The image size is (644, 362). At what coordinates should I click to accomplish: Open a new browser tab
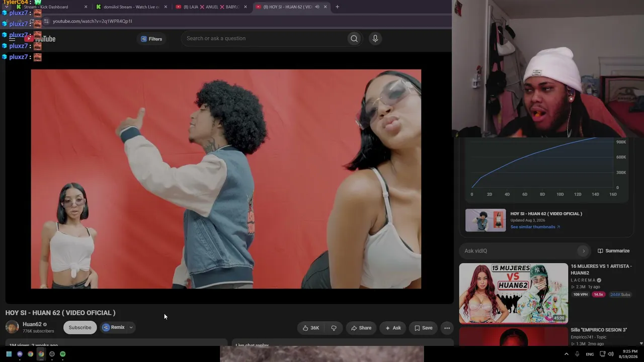[337, 7]
